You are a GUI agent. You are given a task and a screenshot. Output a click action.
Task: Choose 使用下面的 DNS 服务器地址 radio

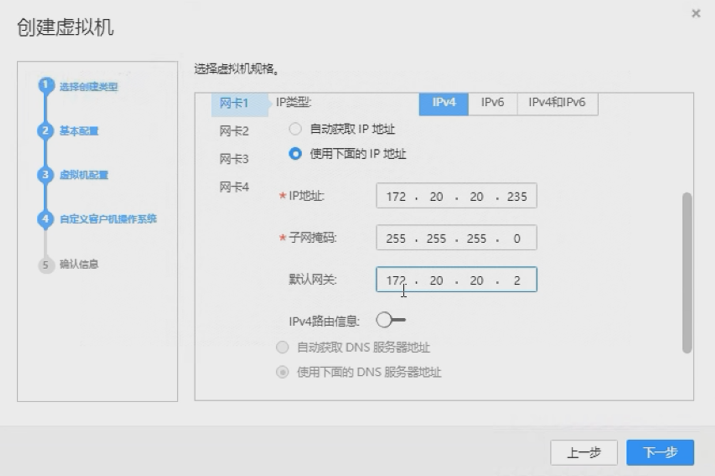click(x=282, y=372)
